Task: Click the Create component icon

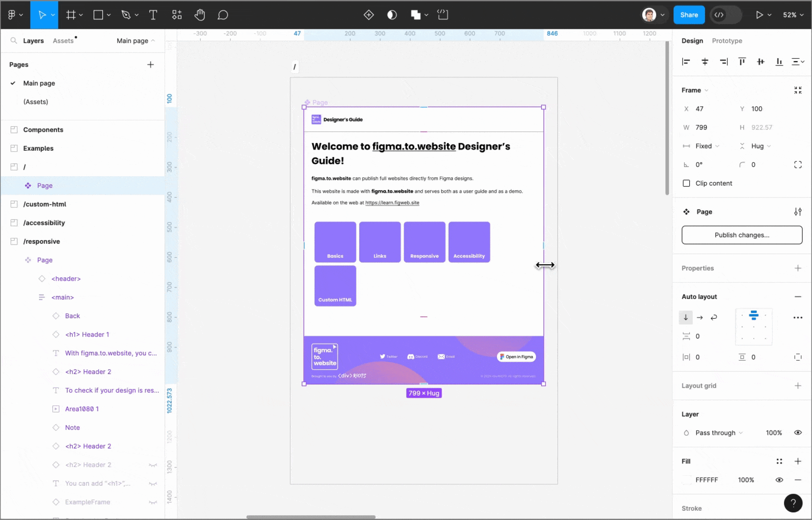Action: (368, 15)
